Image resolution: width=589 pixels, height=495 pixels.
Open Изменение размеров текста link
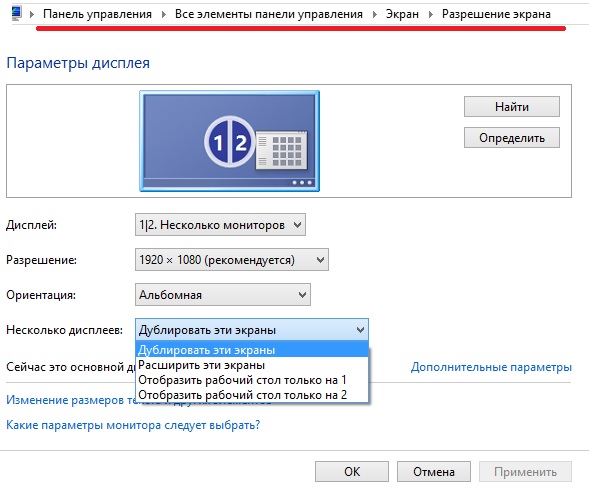pos(71,400)
